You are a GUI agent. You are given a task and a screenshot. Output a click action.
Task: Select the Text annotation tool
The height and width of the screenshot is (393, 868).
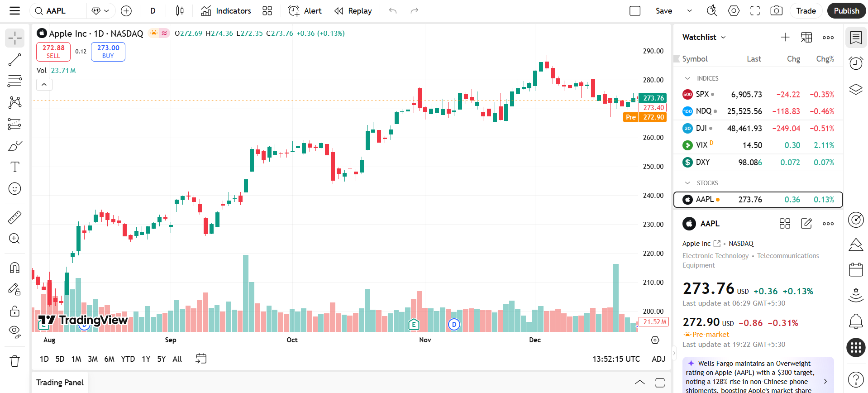coord(14,167)
